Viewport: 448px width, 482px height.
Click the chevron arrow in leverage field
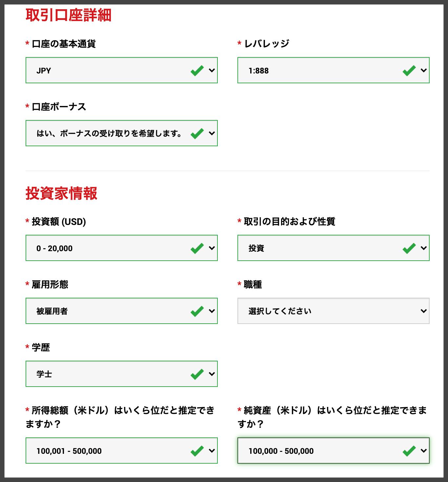coord(424,70)
